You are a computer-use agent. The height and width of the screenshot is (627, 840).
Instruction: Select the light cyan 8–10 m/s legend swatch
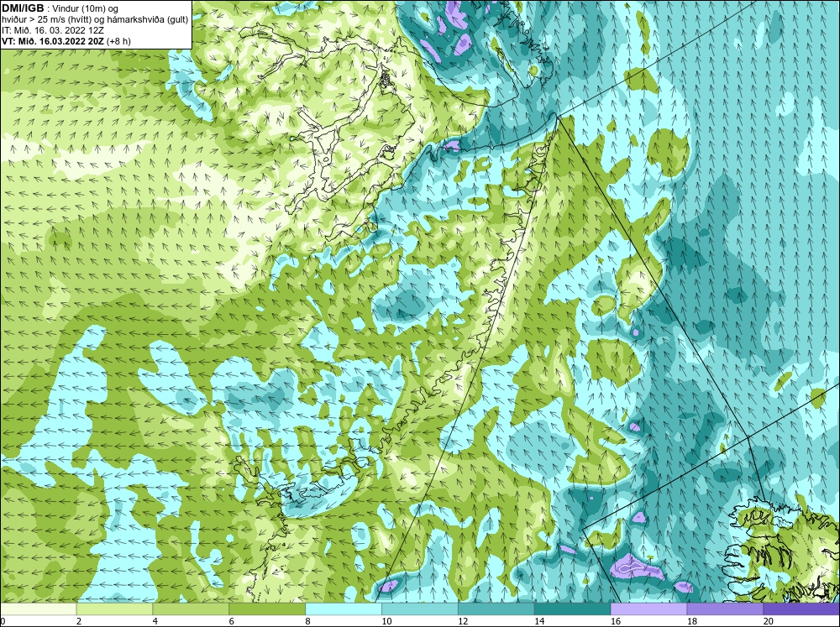click(344, 609)
